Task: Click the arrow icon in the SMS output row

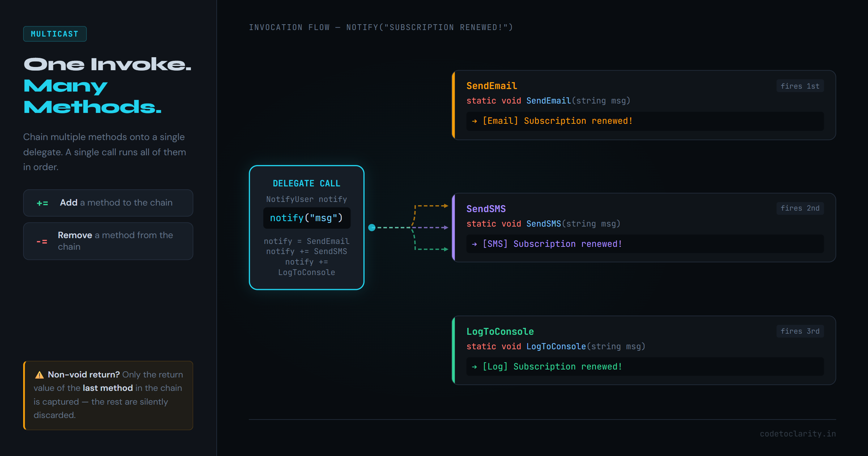Action: [474, 244]
